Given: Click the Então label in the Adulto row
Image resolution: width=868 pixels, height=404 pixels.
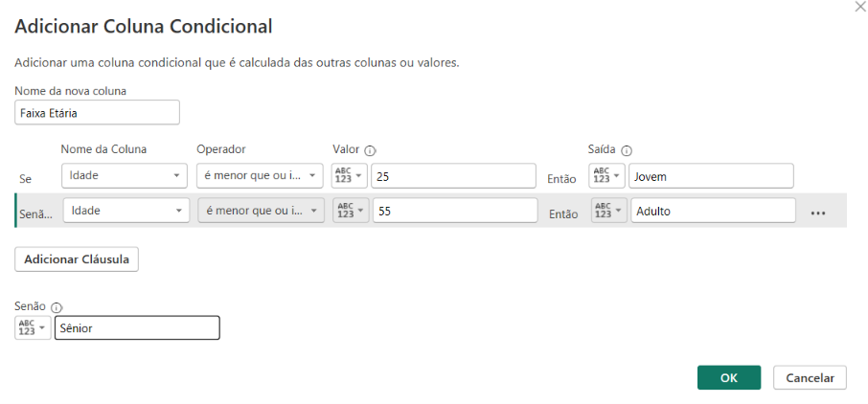Looking at the screenshot, I should [x=563, y=214].
